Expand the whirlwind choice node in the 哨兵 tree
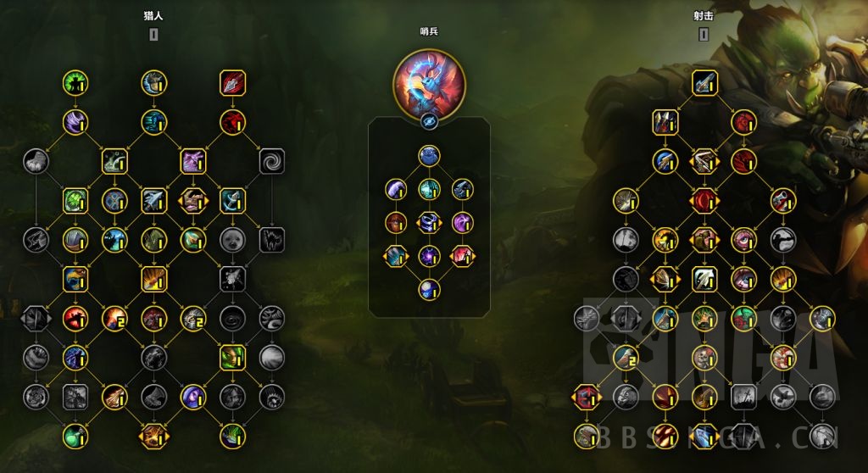Viewport: 868px width, 473px height. [x=429, y=223]
